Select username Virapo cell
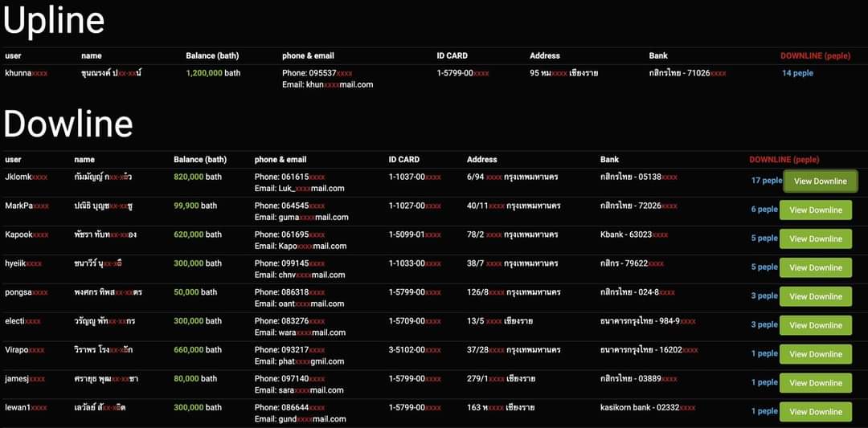 (x=25, y=349)
